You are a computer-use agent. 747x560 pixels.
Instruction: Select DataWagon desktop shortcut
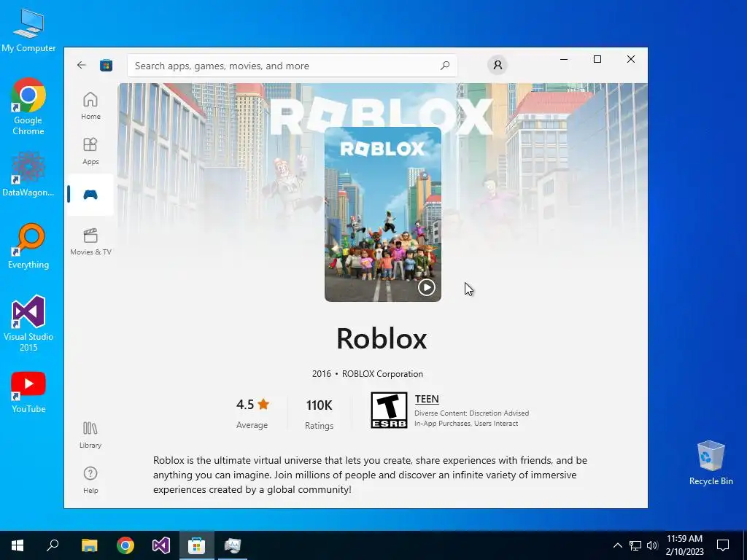(x=28, y=174)
